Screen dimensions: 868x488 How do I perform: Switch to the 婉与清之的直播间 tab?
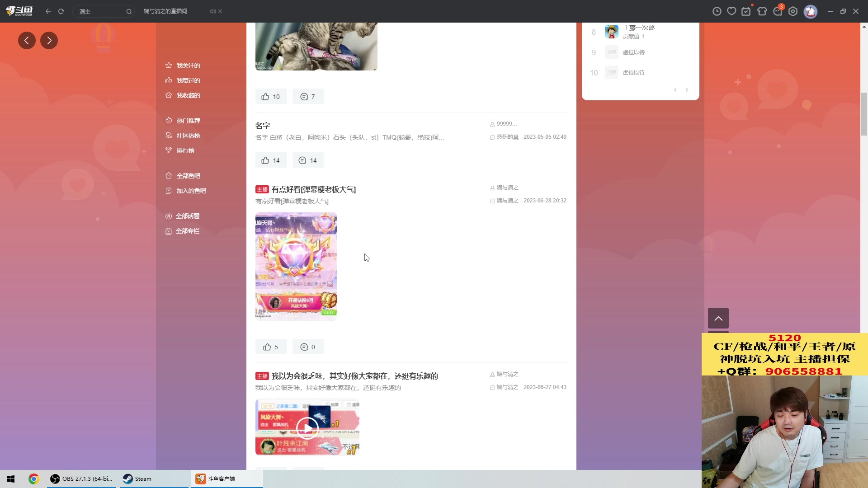pyautogui.click(x=165, y=11)
